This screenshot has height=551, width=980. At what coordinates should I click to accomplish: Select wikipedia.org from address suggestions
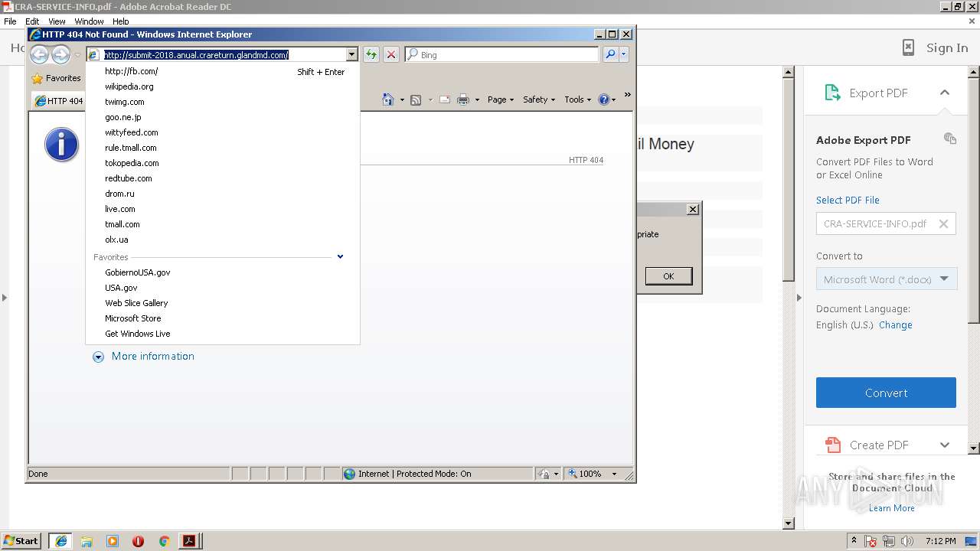click(129, 86)
